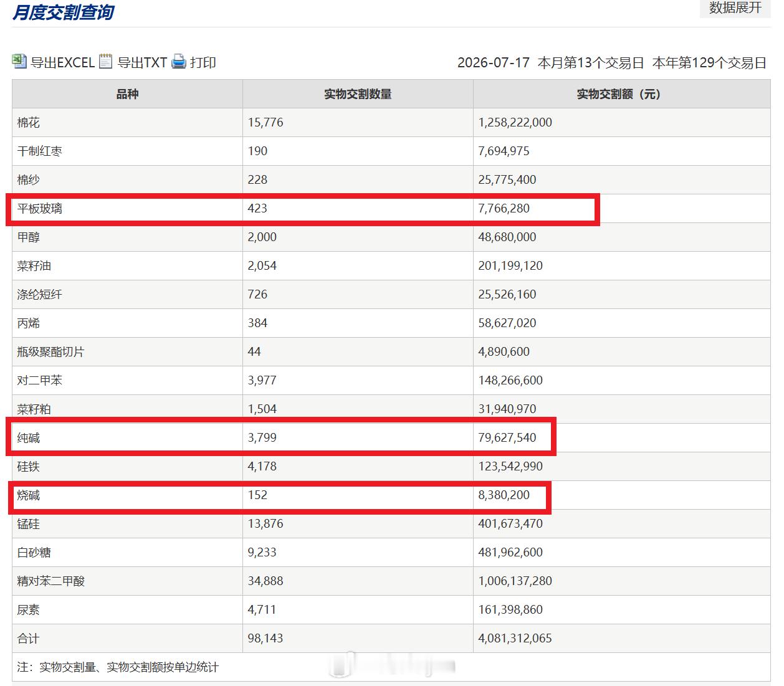Click the 2026-07-17 date text
The height and width of the screenshot is (686, 784).
click(494, 63)
